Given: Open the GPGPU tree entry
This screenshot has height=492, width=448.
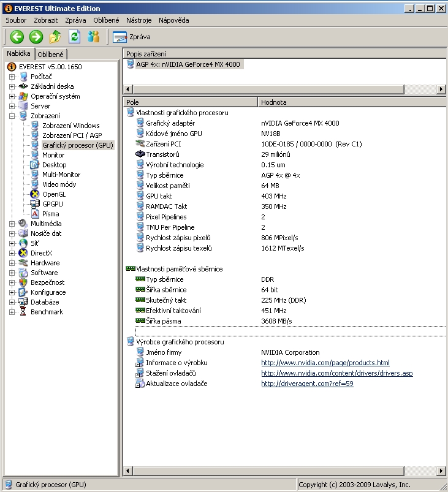Looking at the screenshot, I should click(x=52, y=204).
